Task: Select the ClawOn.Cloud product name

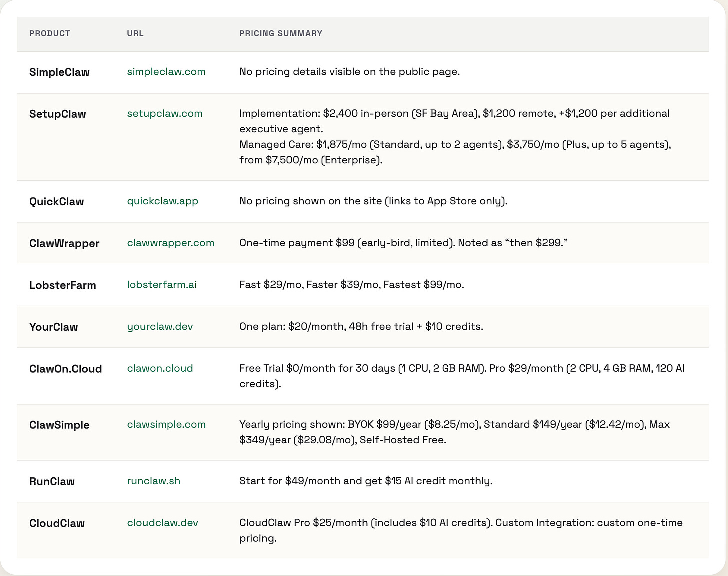Action: pos(66,369)
